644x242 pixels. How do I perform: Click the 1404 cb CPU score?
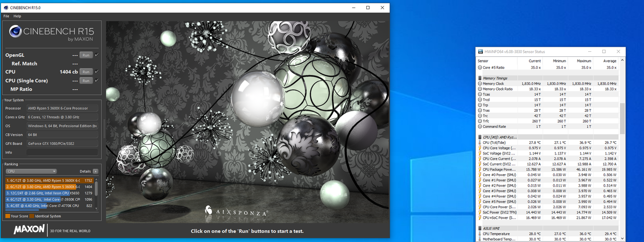coord(68,72)
